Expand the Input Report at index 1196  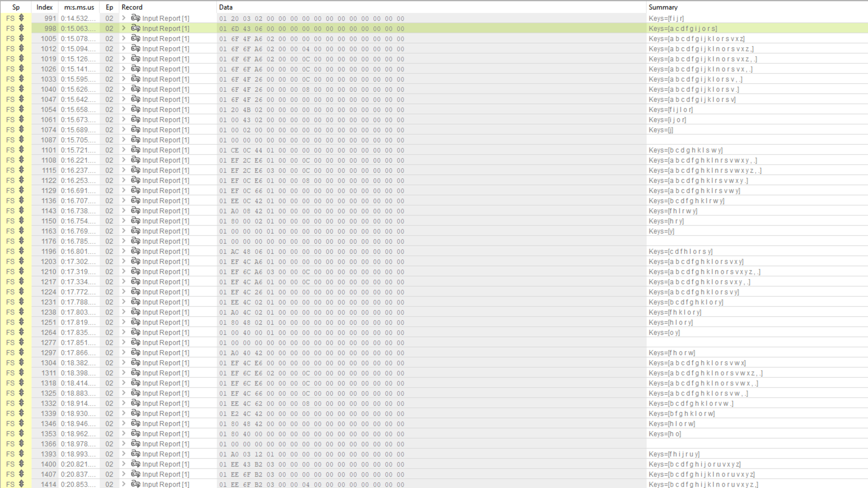click(x=124, y=251)
